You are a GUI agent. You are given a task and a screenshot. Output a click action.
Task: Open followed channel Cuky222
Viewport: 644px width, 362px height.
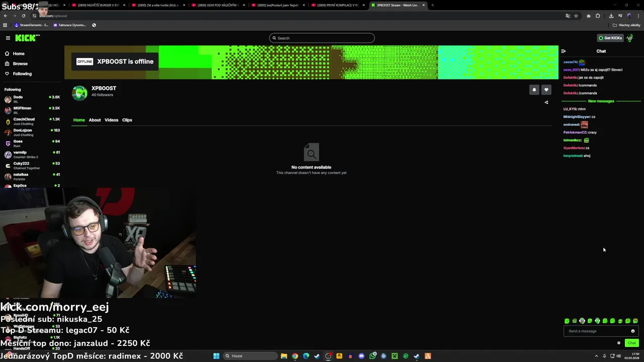pyautogui.click(x=31, y=165)
